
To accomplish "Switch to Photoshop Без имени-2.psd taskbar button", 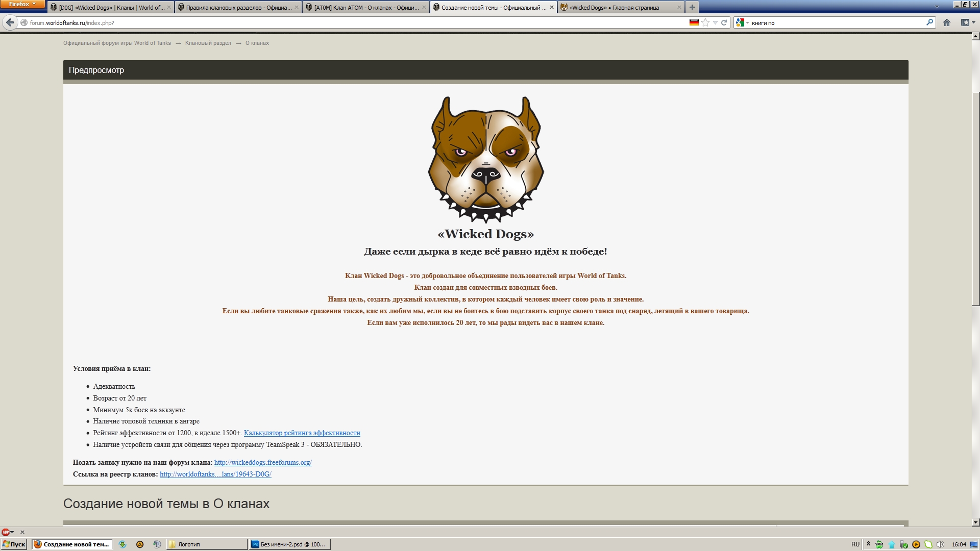I will pyautogui.click(x=290, y=544).
